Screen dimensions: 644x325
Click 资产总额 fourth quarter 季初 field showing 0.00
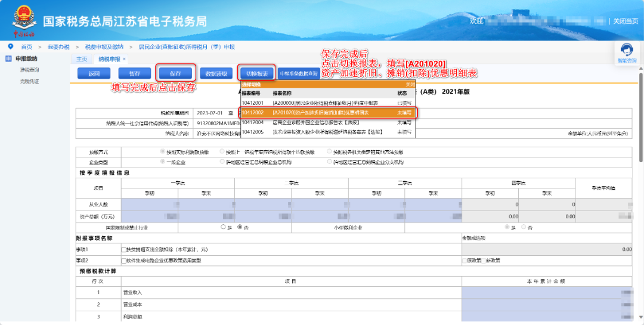pos(490,216)
